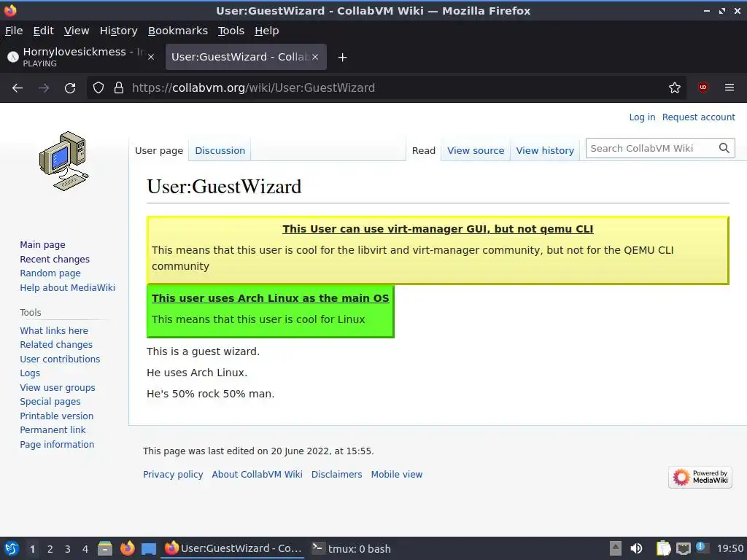Open View user groups link

pos(58,388)
